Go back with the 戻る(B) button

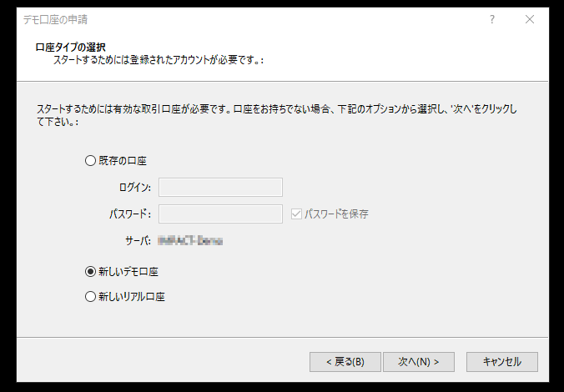coord(345,362)
